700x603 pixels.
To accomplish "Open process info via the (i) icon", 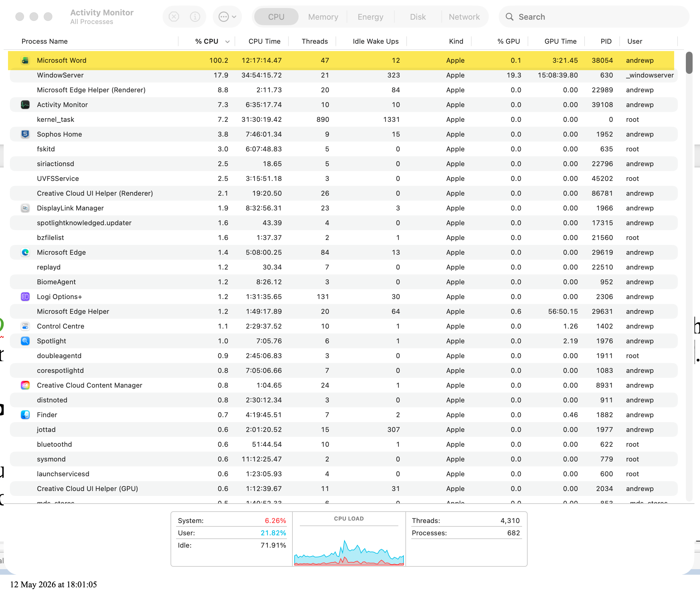I will click(195, 17).
